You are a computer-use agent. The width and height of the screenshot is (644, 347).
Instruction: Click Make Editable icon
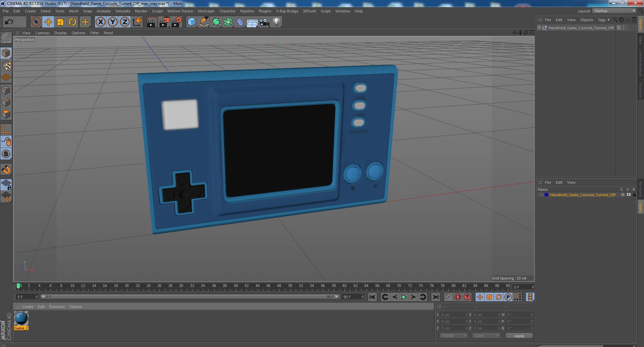point(6,38)
